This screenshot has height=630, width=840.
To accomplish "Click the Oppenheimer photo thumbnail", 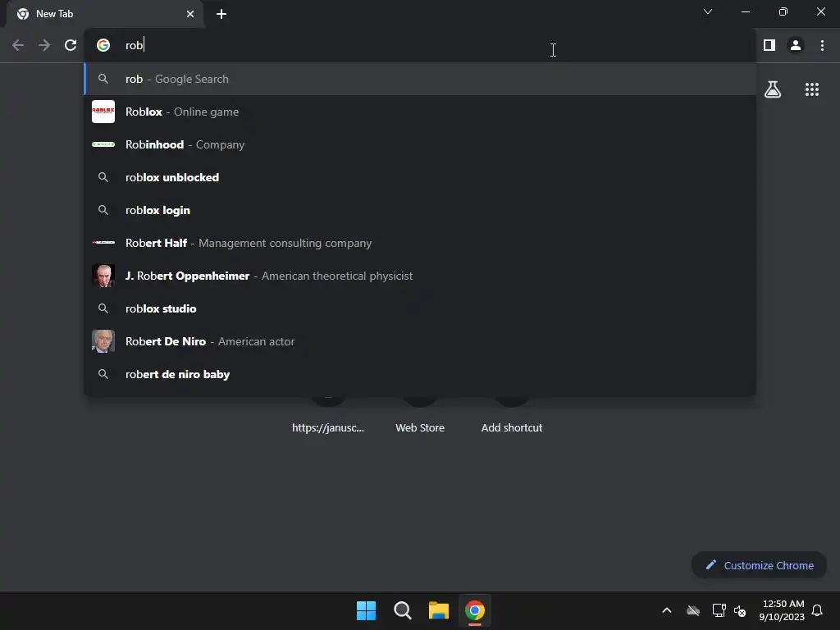I will click(103, 276).
